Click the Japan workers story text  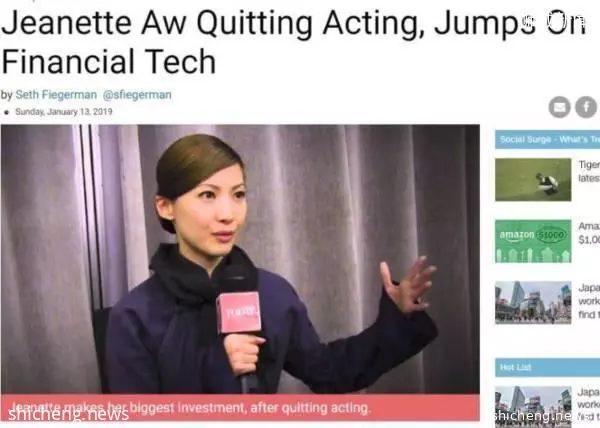(589, 301)
